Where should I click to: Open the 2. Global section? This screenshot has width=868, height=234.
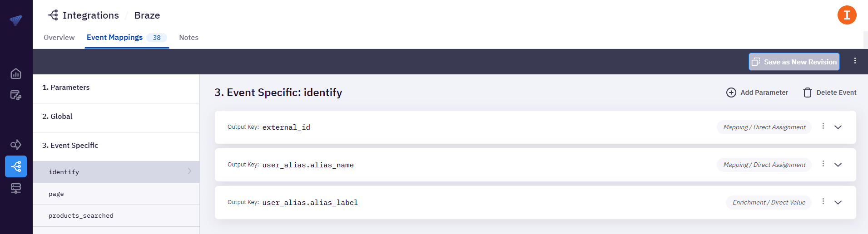57,117
